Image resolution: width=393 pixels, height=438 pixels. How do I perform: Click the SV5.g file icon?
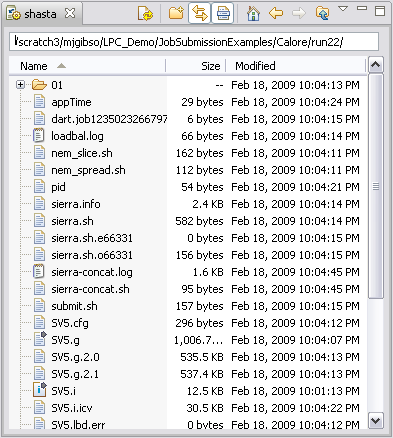40,339
